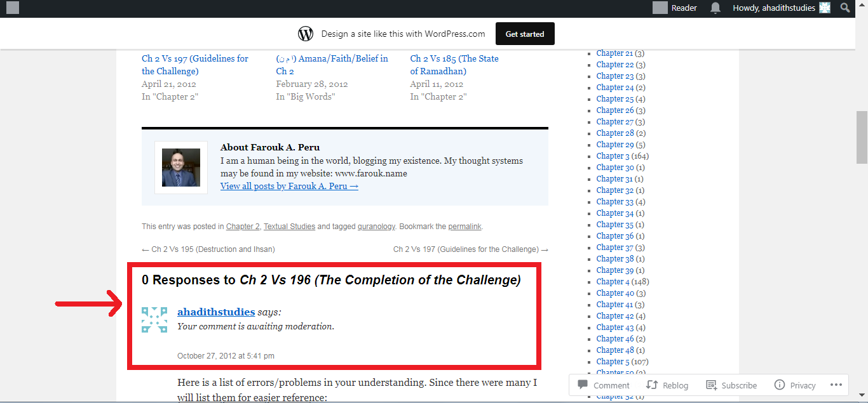Viewport: 868px width, 403px height.
Task: Click the Get started button
Action: [525, 34]
